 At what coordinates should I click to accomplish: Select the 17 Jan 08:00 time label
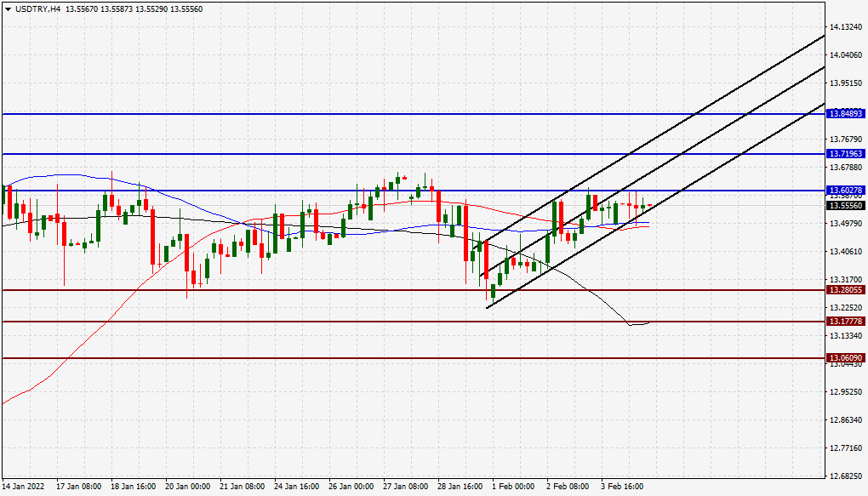click(x=78, y=487)
